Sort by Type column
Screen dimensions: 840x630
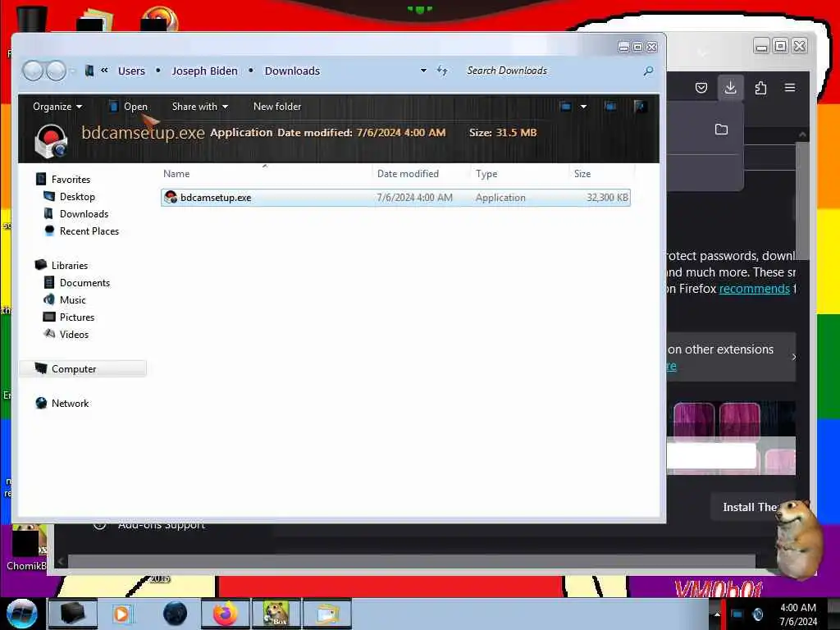[x=486, y=174]
